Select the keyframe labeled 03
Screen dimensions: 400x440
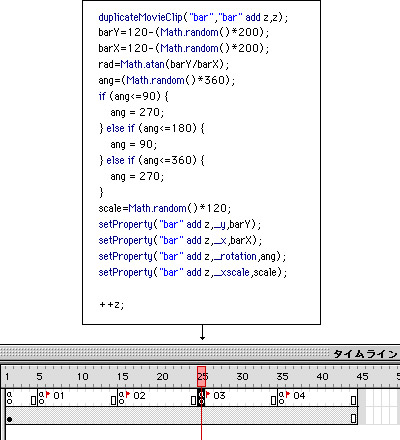[201, 398]
